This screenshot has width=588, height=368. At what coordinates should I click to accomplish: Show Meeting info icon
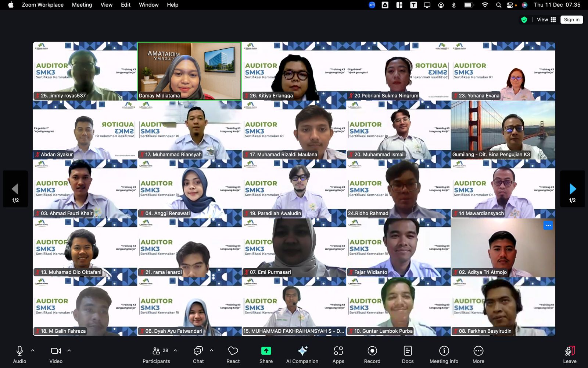point(444,351)
